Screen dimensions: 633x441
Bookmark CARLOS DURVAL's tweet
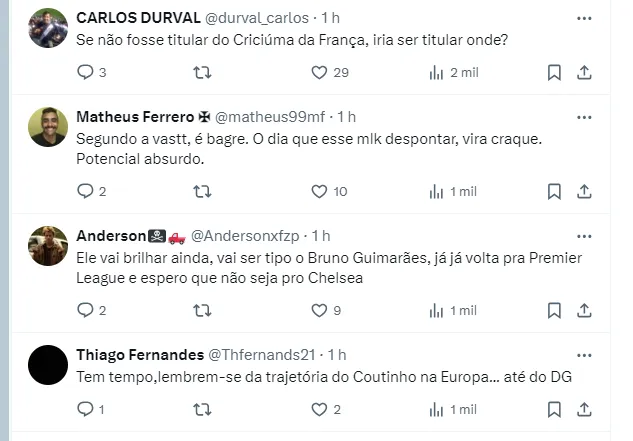point(554,72)
